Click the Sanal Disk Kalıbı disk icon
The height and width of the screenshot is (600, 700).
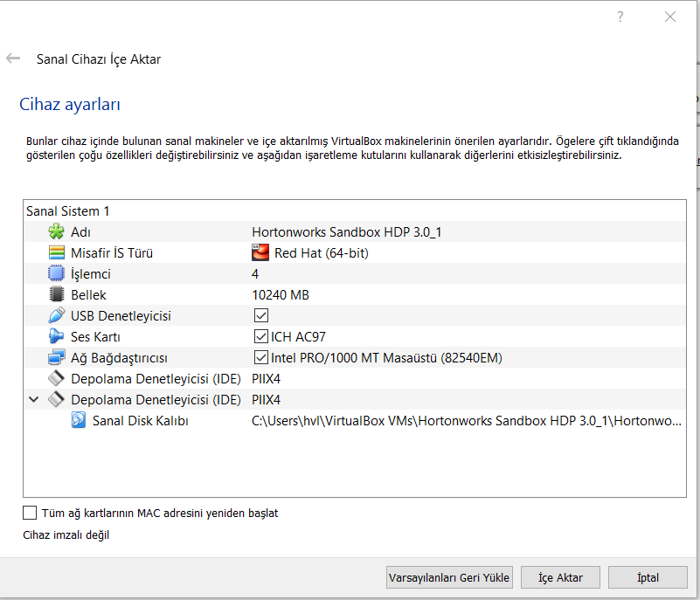point(78,420)
